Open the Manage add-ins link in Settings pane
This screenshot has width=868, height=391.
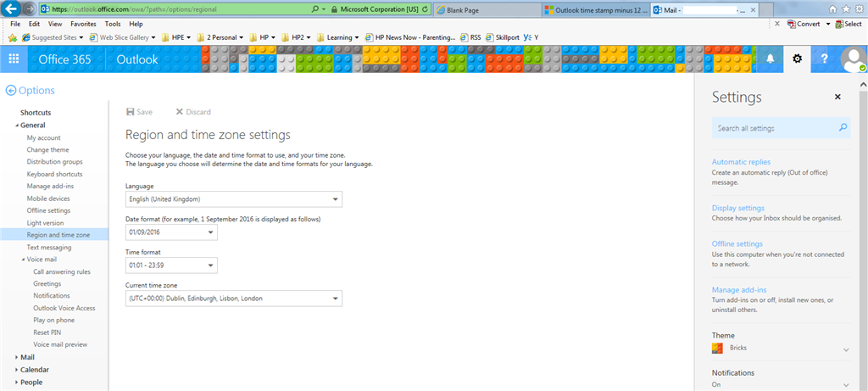click(x=739, y=290)
